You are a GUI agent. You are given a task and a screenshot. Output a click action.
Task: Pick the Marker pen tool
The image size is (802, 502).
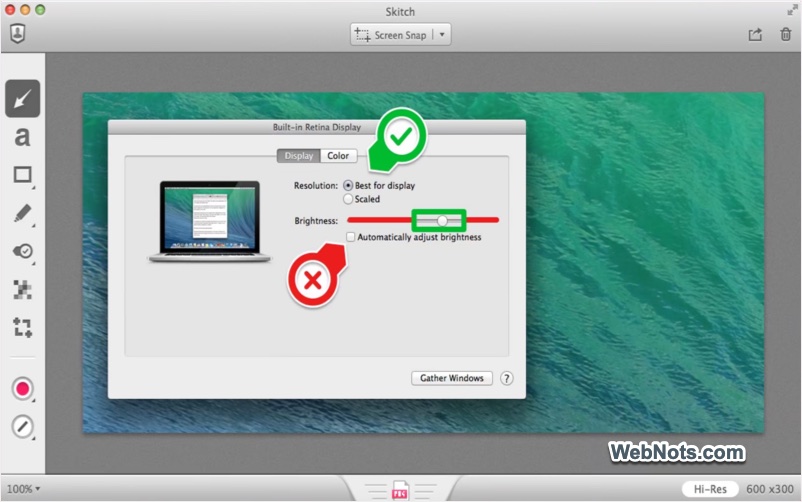(x=23, y=213)
